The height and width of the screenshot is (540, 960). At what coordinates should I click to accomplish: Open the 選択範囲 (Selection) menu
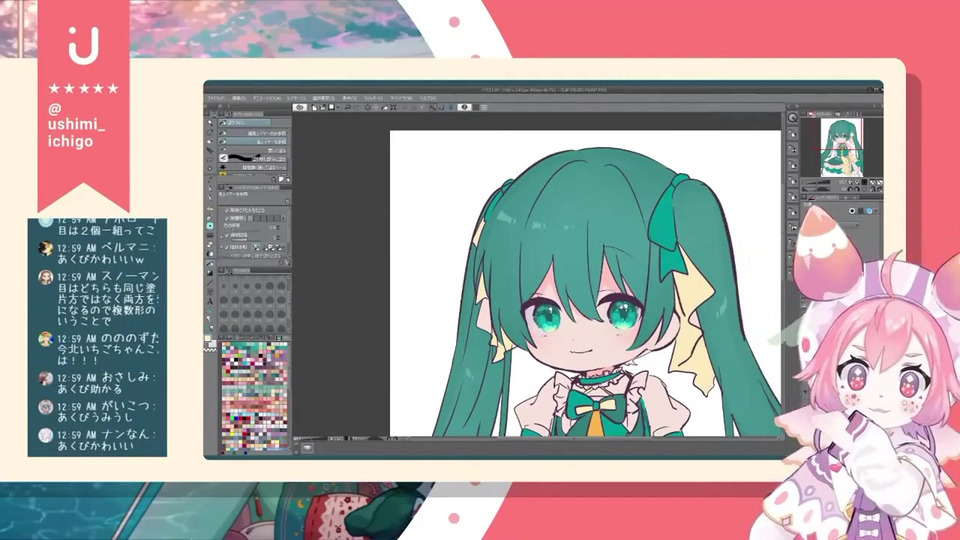[323, 99]
